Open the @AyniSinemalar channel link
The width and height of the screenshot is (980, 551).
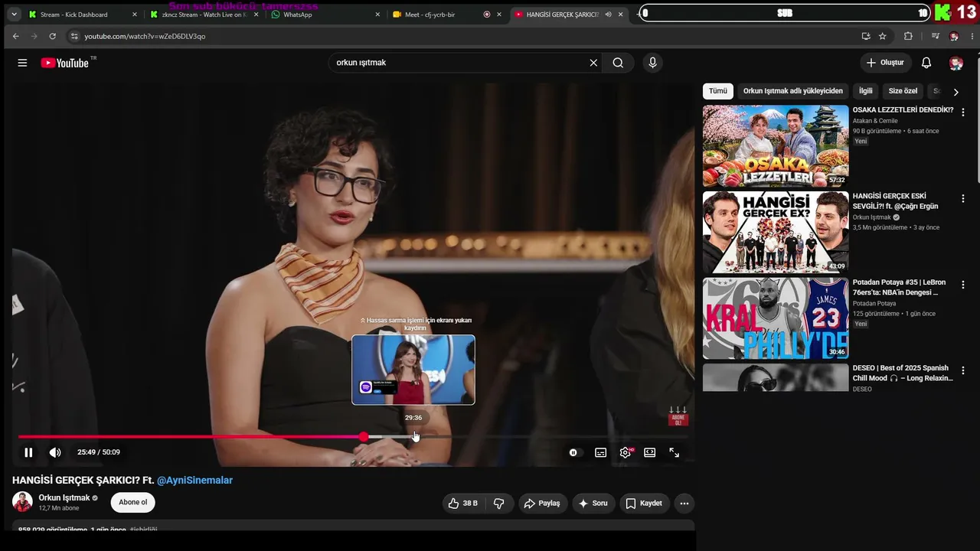tap(194, 481)
